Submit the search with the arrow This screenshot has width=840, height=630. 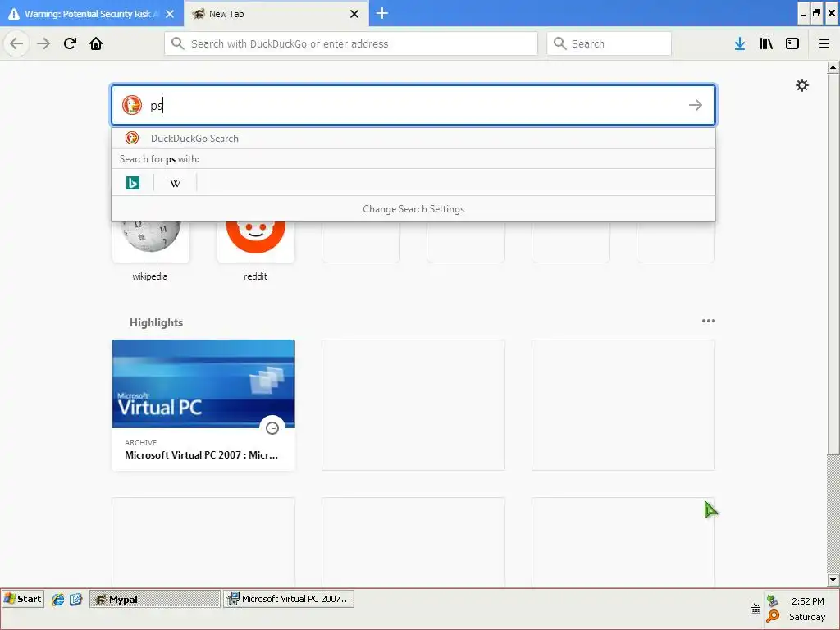(696, 105)
